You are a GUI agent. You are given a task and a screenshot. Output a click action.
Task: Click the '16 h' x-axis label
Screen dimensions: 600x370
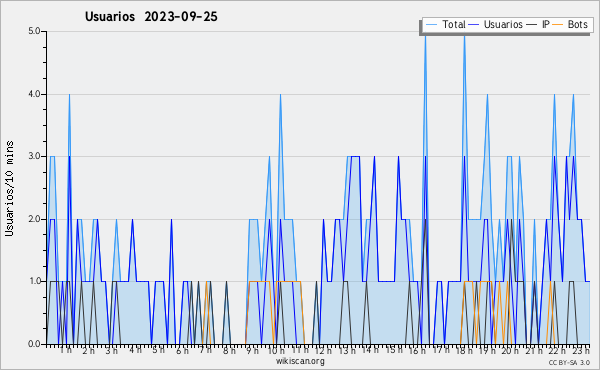click(417, 351)
